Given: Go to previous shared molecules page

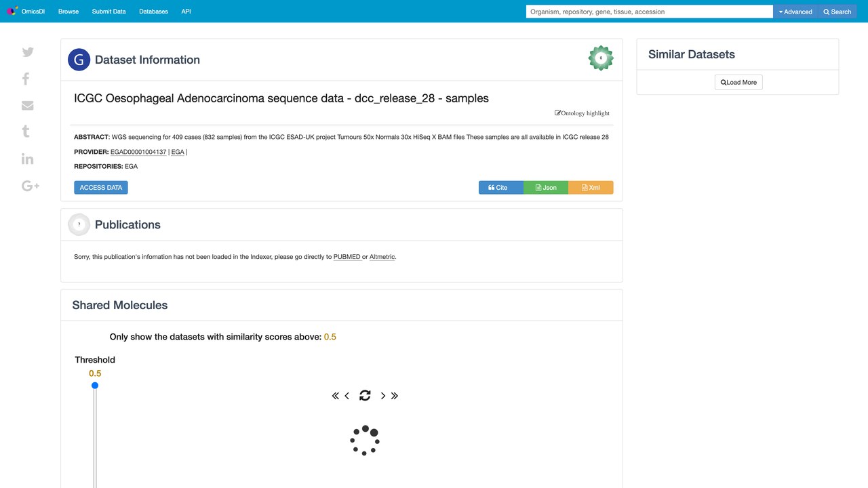Looking at the screenshot, I should tap(347, 396).
